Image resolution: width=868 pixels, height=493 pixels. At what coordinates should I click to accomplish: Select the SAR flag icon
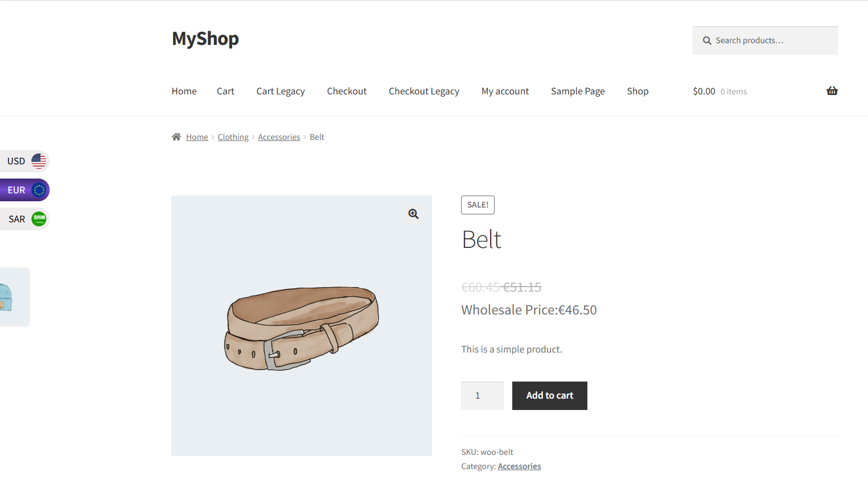[x=39, y=219]
